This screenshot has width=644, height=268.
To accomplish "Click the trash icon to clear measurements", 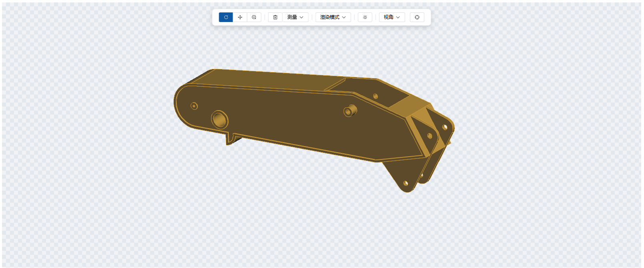I will coord(275,17).
